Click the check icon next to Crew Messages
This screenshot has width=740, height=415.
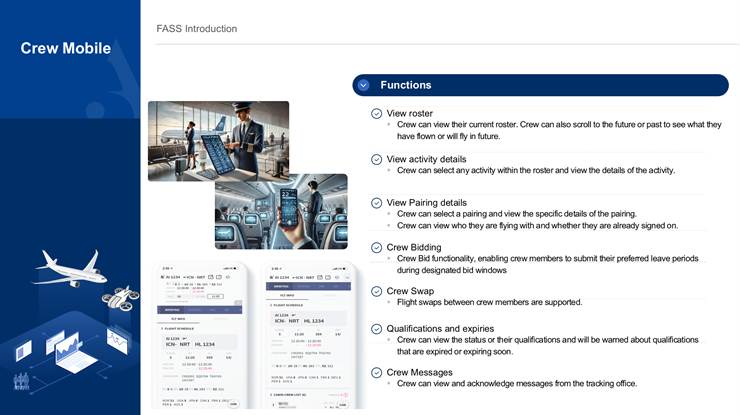(x=376, y=372)
